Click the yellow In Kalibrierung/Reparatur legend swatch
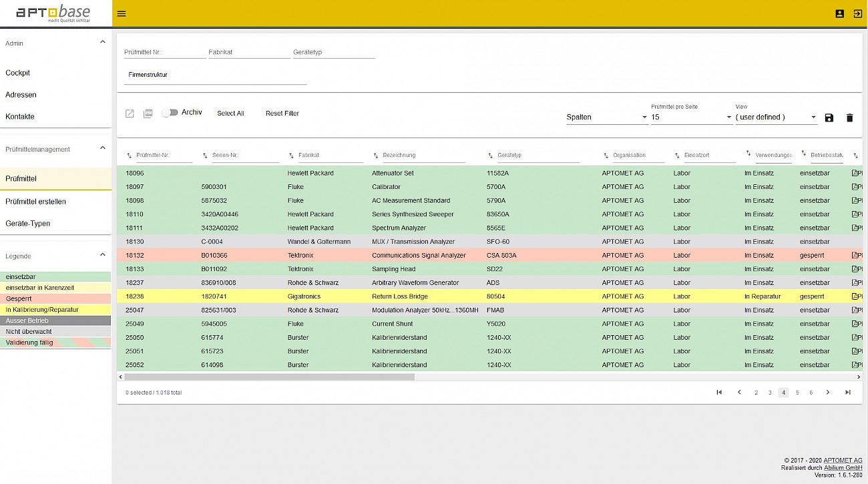Image resolution: width=868 pixels, height=484 pixels. coord(55,310)
